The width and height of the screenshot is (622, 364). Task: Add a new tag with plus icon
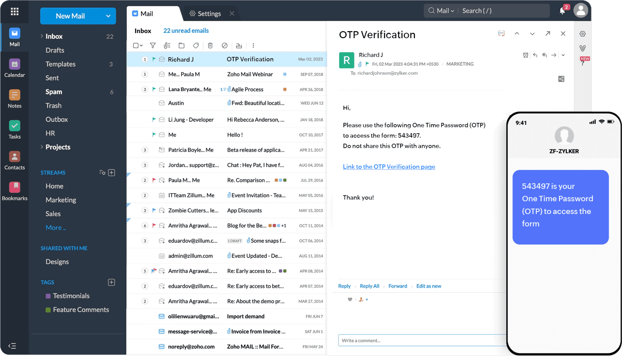pos(112,282)
